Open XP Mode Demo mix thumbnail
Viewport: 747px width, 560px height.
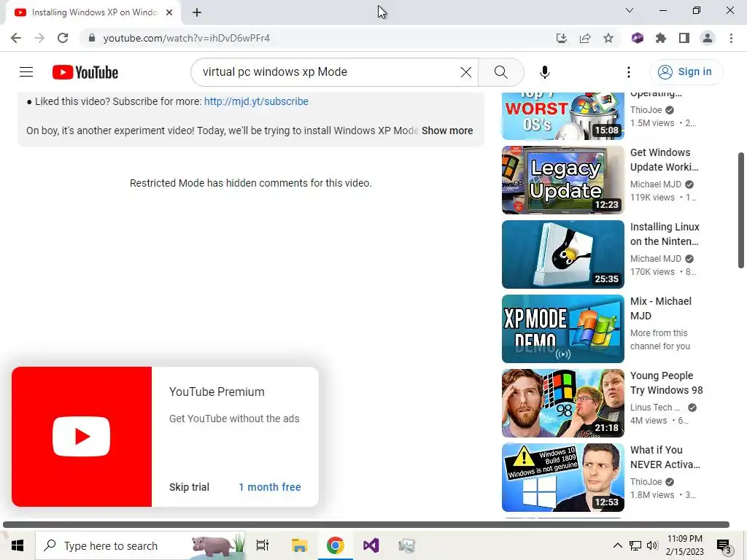[x=562, y=329]
